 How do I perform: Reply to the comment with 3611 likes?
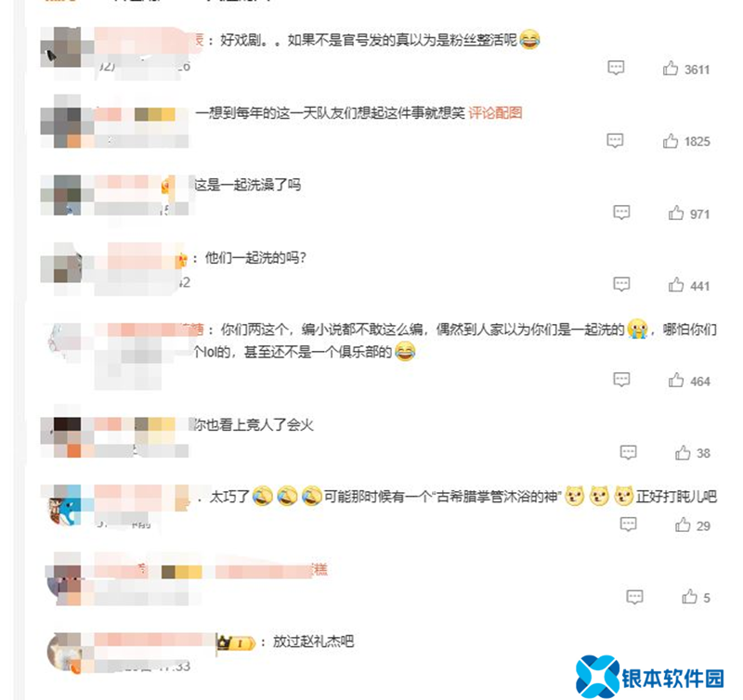coord(616,68)
